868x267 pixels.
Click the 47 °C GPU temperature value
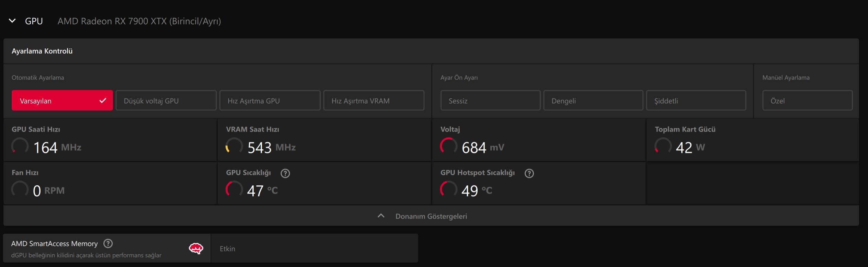pos(262,190)
